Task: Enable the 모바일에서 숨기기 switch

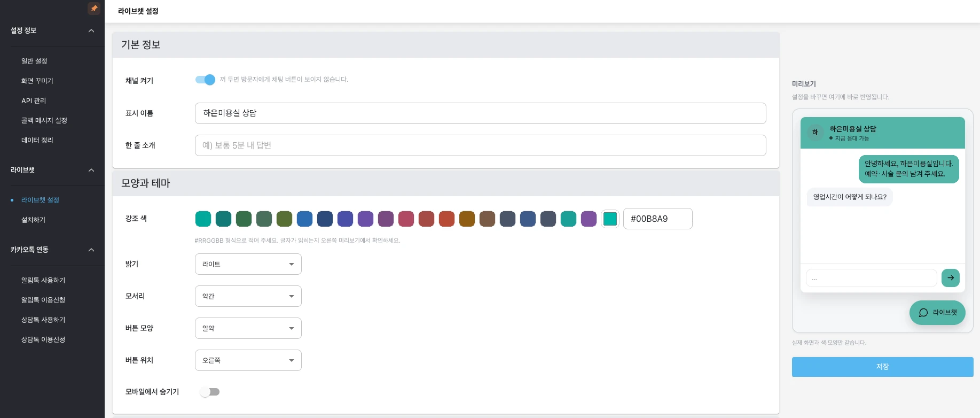Action: coord(210,392)
